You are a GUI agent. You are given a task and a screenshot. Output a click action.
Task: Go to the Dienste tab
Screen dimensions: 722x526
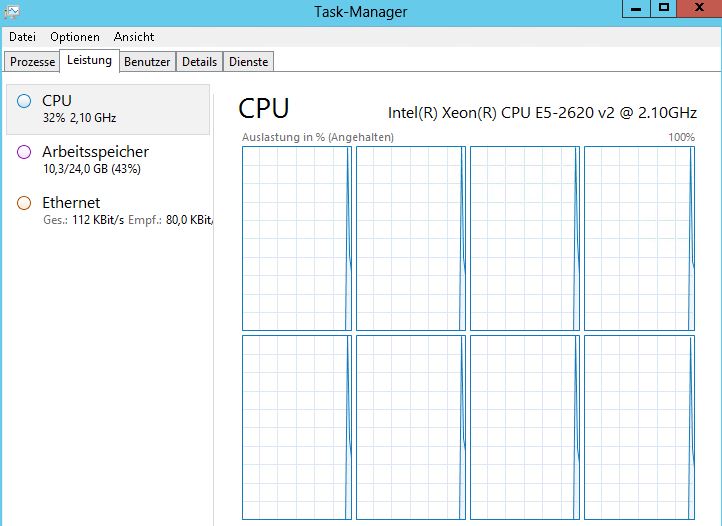[248, 62]
